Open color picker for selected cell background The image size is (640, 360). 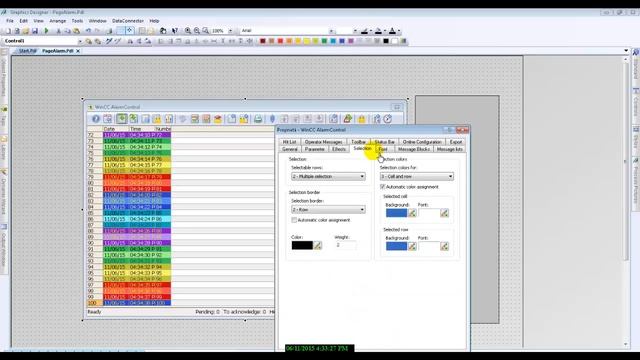click(x=412, y=213)
